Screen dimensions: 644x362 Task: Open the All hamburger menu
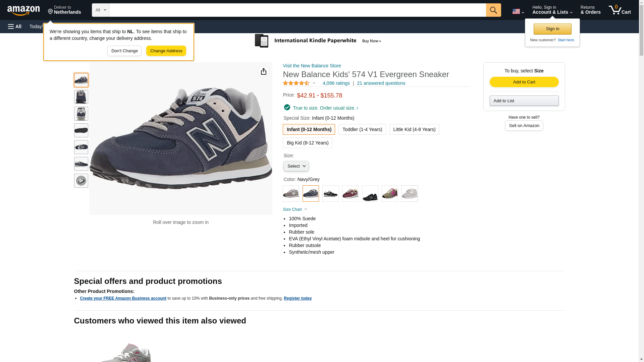pos(15,26)
